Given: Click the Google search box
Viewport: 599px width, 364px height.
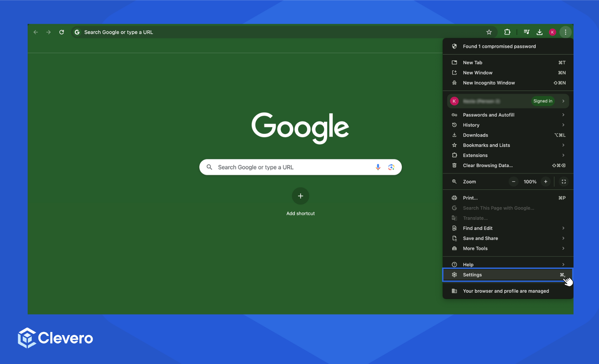Looking at the screenshot, I should pyautogui.click(x=301, y=167).
